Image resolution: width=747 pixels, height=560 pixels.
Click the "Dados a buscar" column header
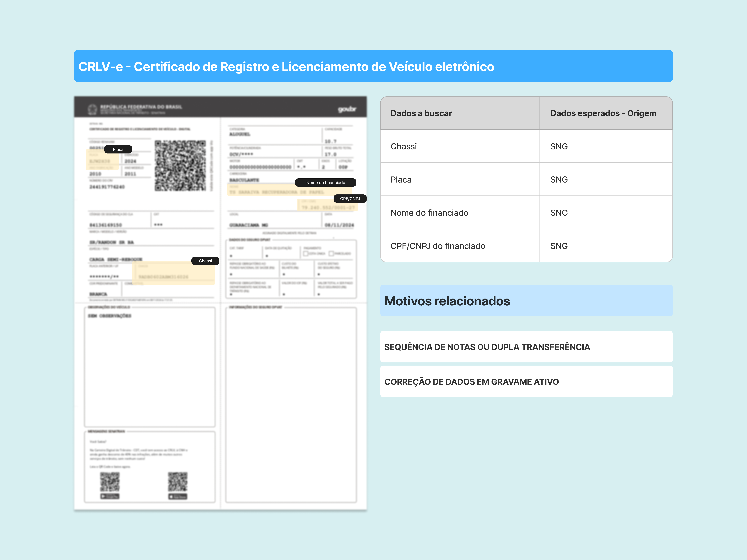(x=460, y=113)
